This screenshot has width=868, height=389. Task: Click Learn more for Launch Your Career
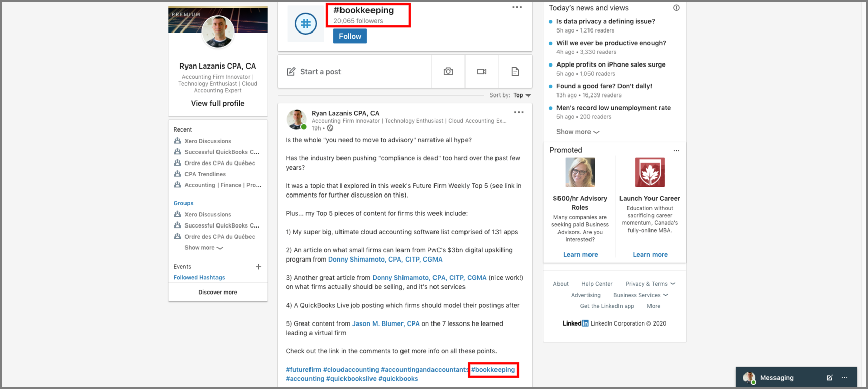[x=650, y=255]
